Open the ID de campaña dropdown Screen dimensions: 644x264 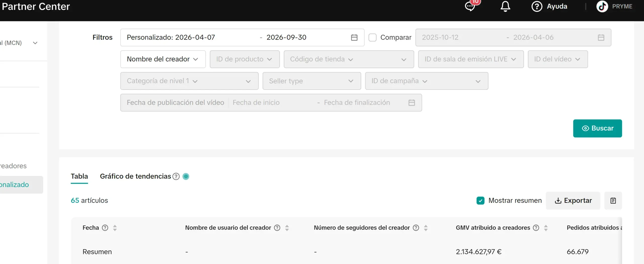tap(427, 81)
